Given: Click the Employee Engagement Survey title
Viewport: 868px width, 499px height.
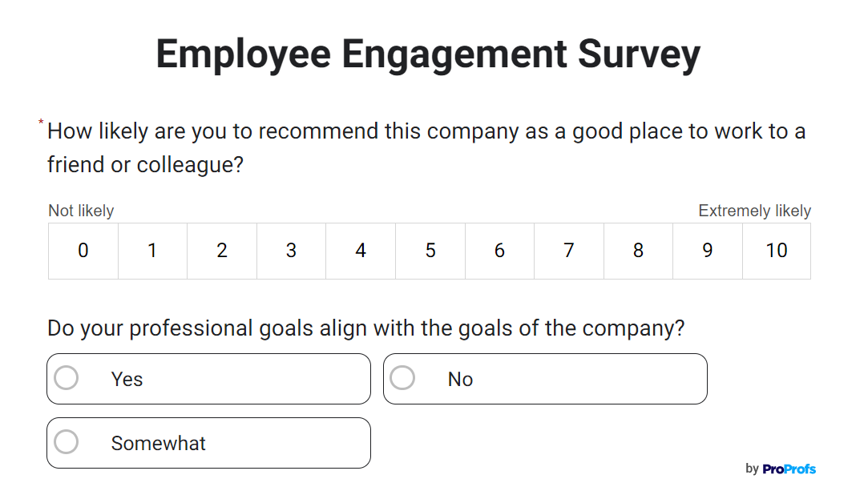Looking at the screenshot, I should [428, 54].
